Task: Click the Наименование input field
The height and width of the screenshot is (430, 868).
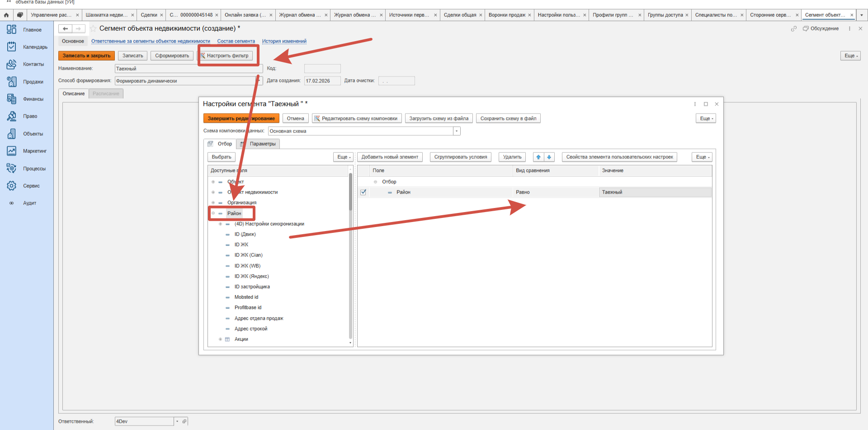Action: coord(188,69)
